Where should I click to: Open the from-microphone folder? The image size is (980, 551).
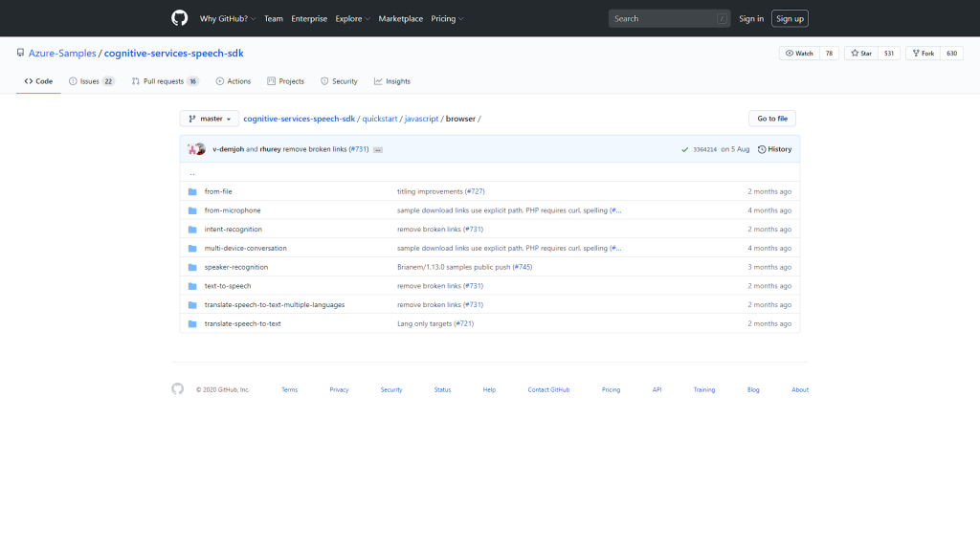coord(233,210)
